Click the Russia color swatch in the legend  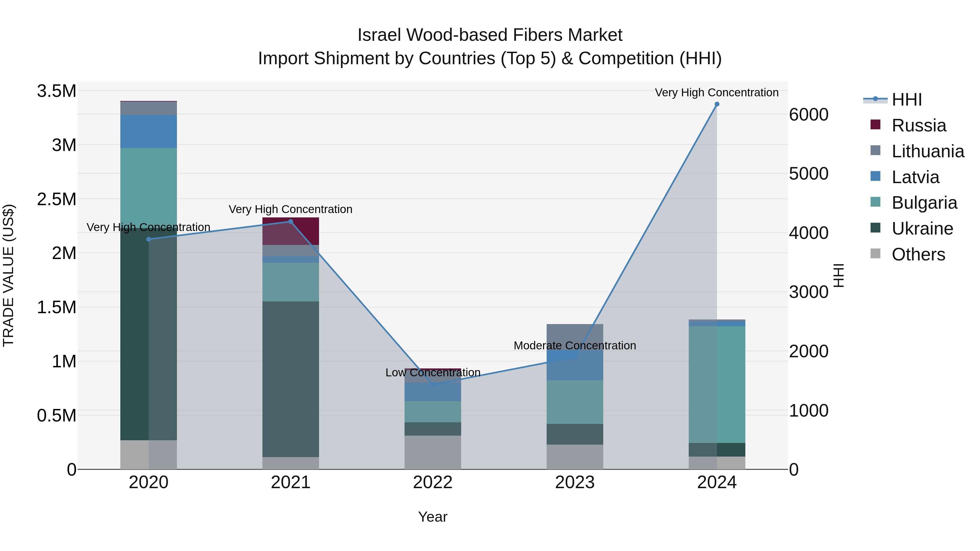(875, 125)
